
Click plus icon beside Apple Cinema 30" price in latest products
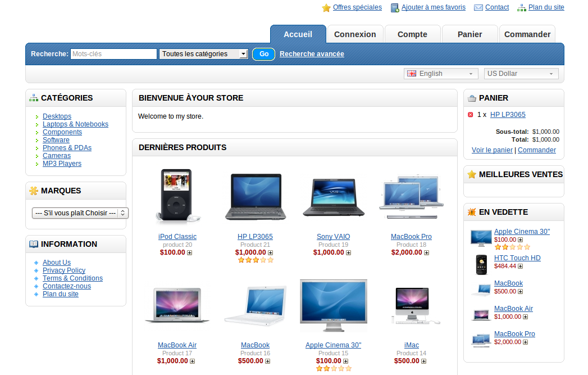click(345, 361)
